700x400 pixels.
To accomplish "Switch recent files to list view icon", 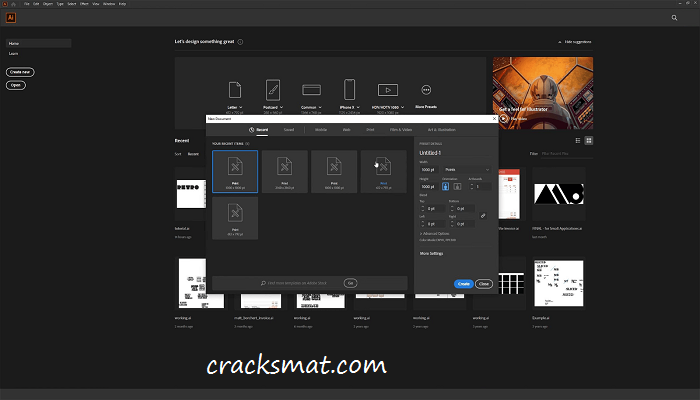I will point(578,141).
